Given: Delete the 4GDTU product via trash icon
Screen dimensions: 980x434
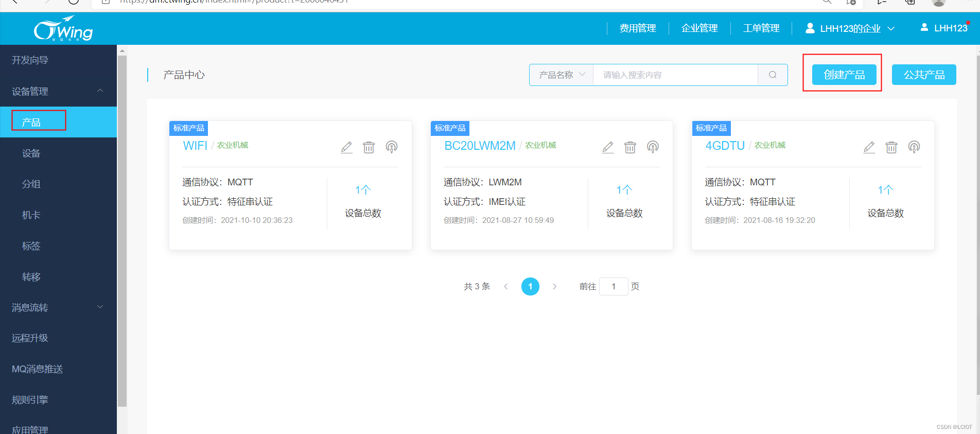Looking at the screenshot, I should pyautogui.click(x=891, y=147).
